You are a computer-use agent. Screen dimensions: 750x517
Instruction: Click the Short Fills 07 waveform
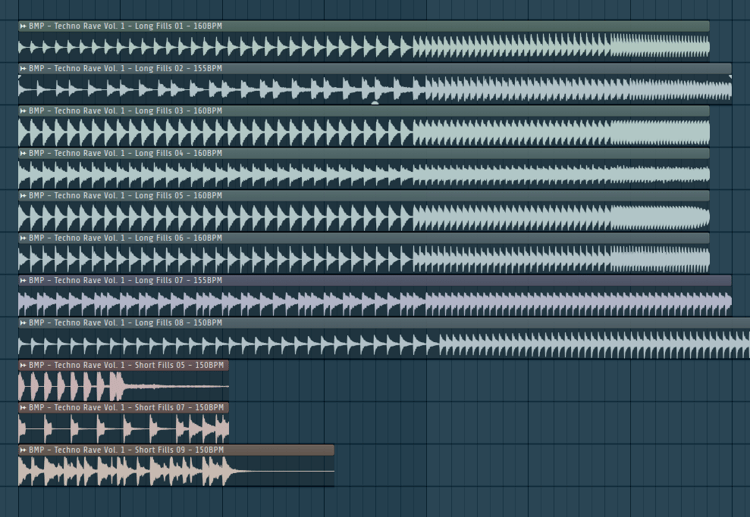coord(123,429)
